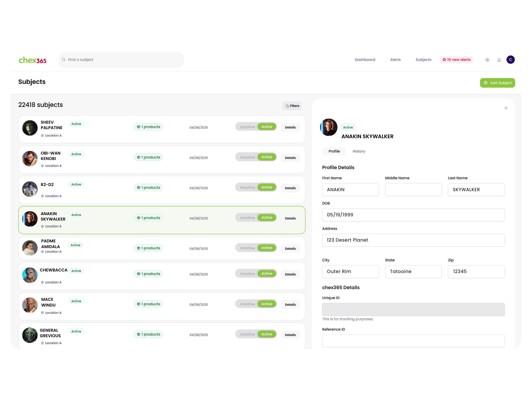Click the Reference ID input field
Screen dimensions: 532x399
(x=413, y=341)
